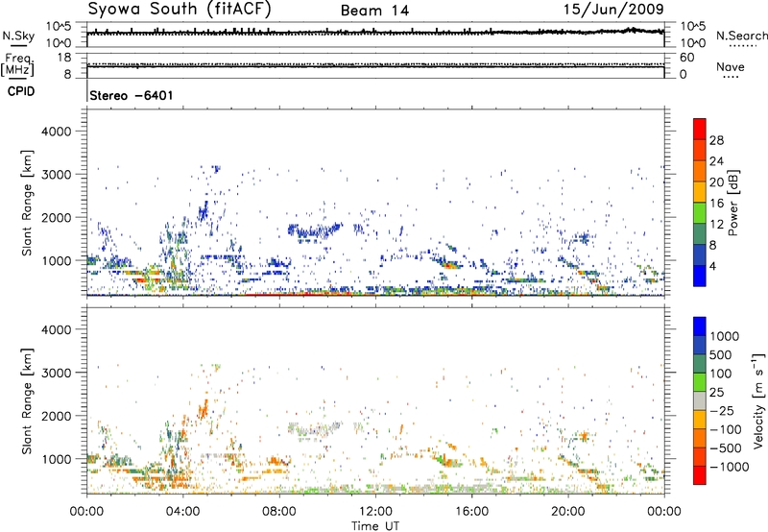Image resolution: width=768 pixels, height=532 pixels.
Task: Click the gray 1700 km echo cluster in Velocity panel
Action: tap(315, 429)
